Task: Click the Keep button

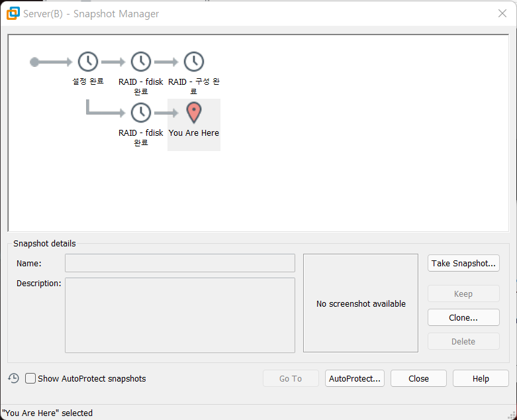Action: (463, 293)
